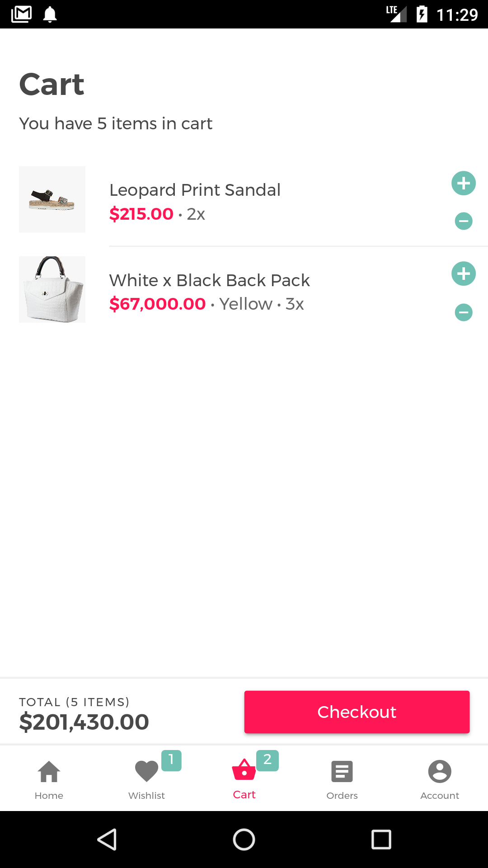
Task: Go to the Home tab
Action: [49, 778]
